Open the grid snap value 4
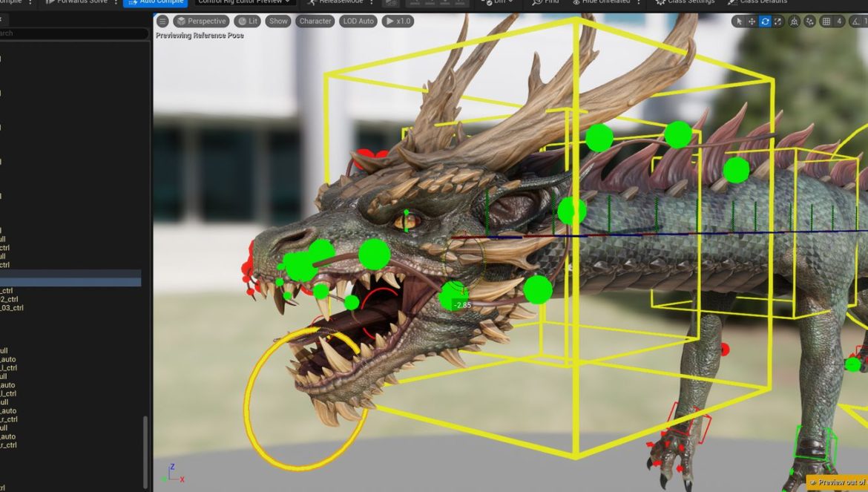 pyautogui.click(x=839, y=22)
